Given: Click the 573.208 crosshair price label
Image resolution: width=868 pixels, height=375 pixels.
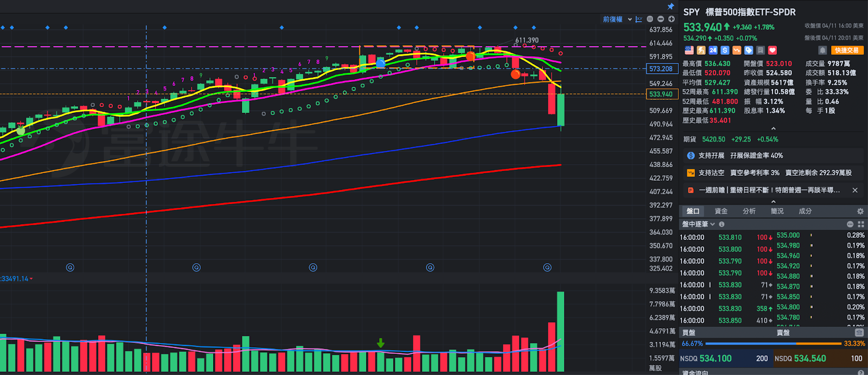Looking at the screenshot, I should (661, 69).
